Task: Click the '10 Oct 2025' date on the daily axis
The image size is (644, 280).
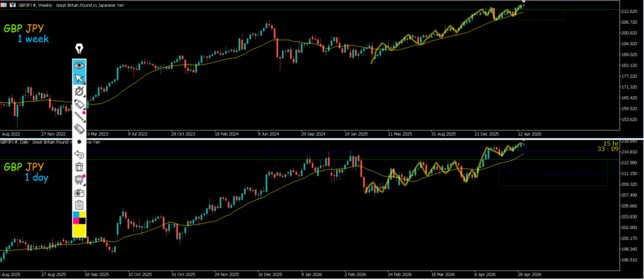Action: pos(140,274)
